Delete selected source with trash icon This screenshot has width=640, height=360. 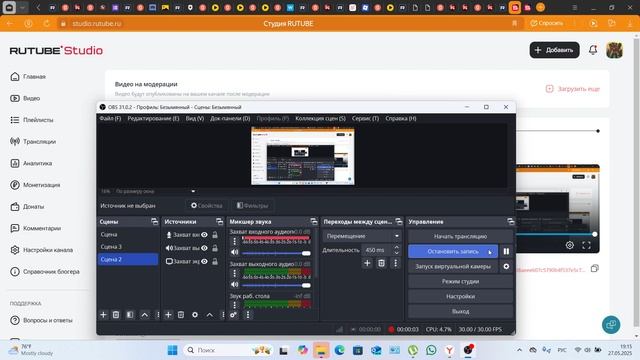(x=181, y=315)
